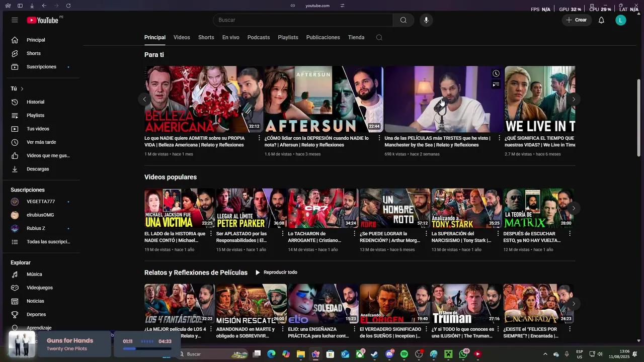Add Manchester by the Sea video to Watch later
644x362 pixels.
coord(496,73)
